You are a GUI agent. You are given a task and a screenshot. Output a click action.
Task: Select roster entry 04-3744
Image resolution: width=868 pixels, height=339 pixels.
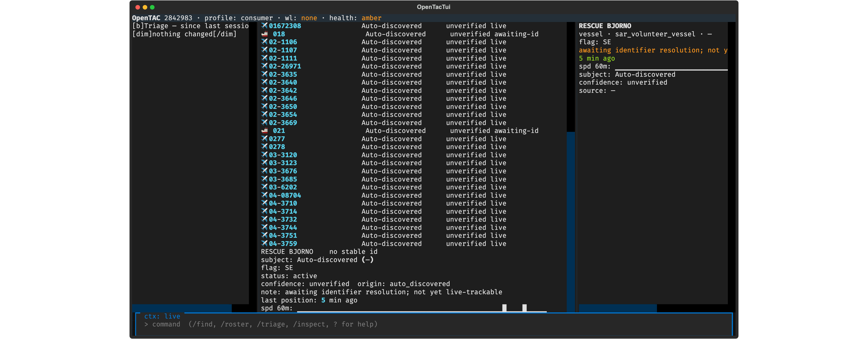[383, 228]
